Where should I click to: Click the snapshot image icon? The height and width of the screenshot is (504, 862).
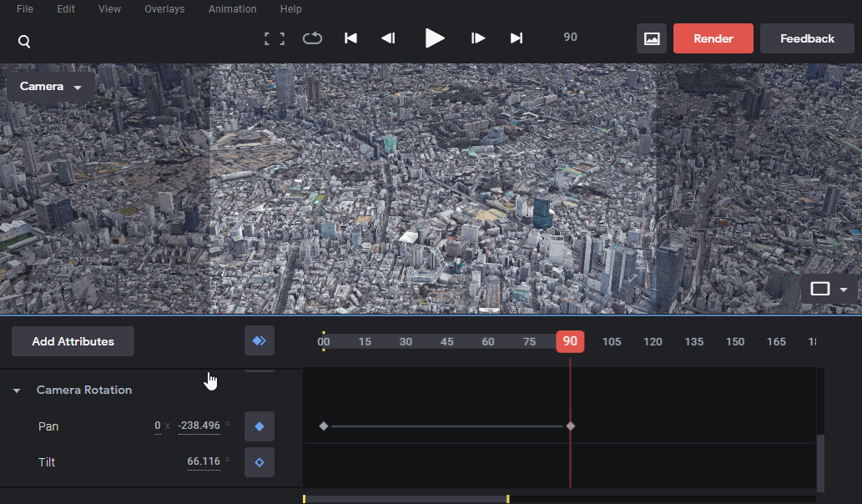point(652,38)
